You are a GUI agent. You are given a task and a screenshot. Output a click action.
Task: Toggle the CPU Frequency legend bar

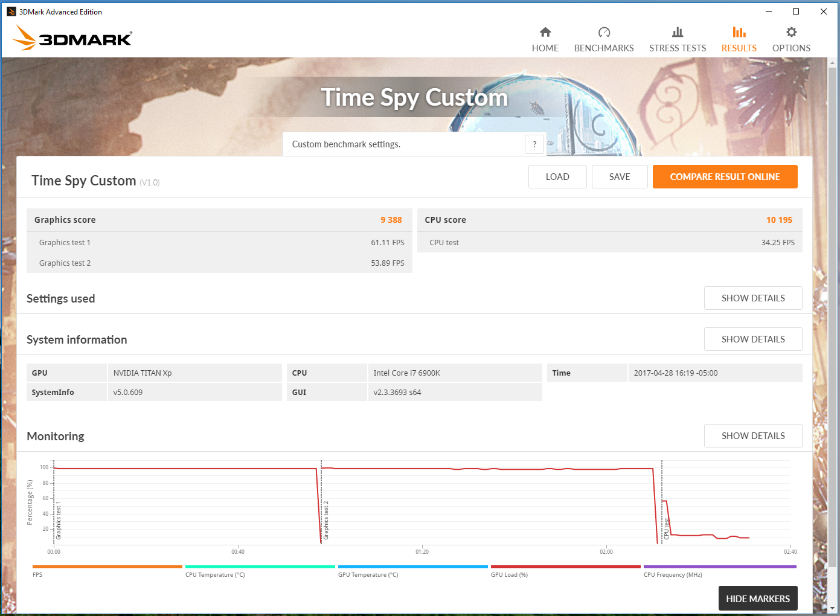(x=720, y=567)
